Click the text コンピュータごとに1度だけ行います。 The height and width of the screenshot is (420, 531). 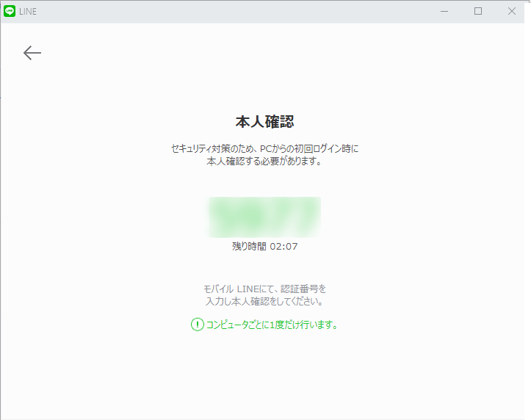tap(272, 325)
